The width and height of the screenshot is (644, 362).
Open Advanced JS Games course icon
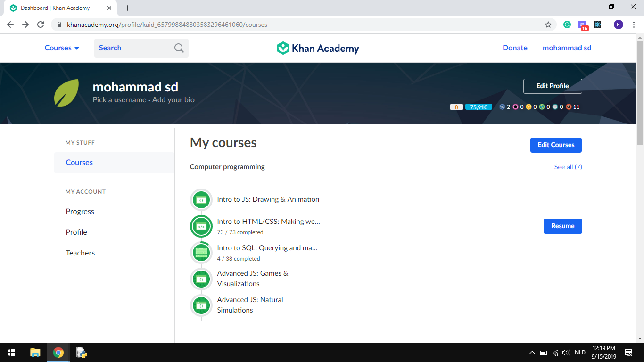tap(201, 279)
